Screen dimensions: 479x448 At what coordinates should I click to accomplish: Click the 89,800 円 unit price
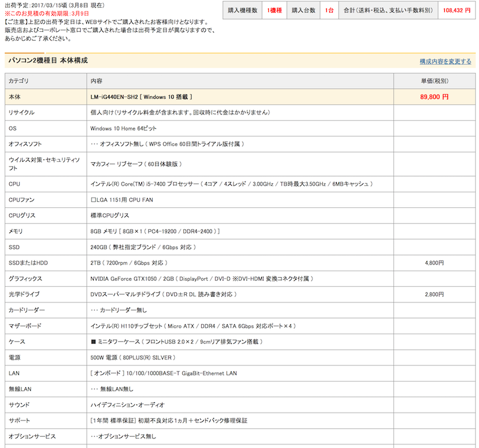coord(434,97)
